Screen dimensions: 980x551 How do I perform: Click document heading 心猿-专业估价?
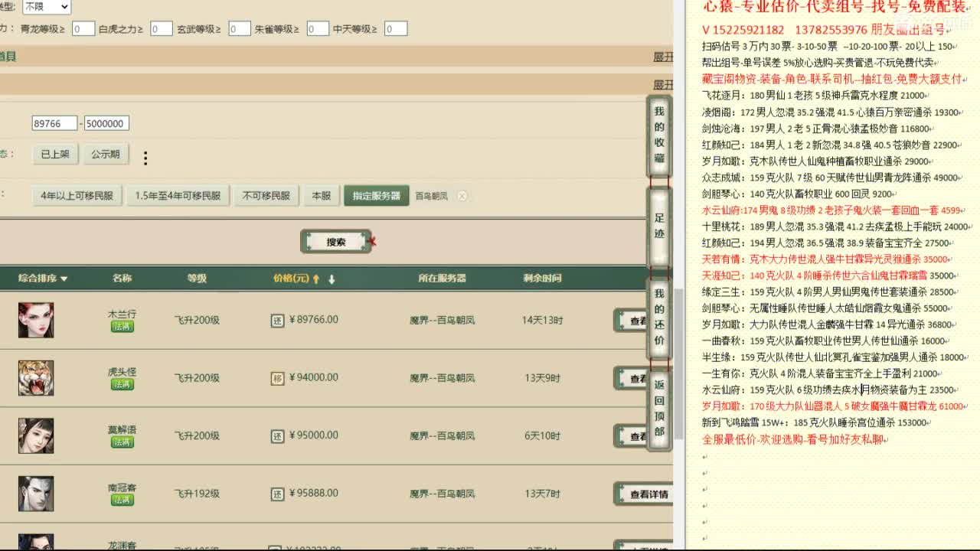[835, 8]
